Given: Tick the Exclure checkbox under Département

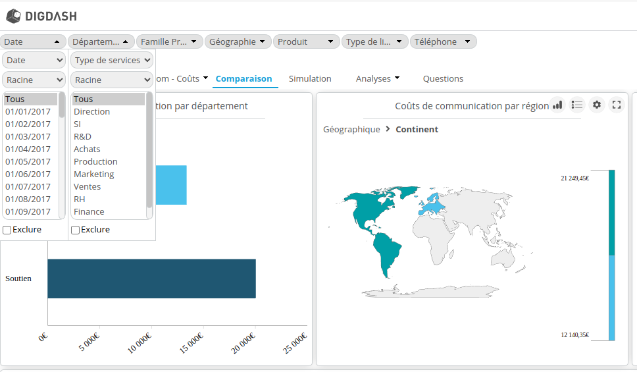Looking at the screenshot, I should (x=75, y=230).
